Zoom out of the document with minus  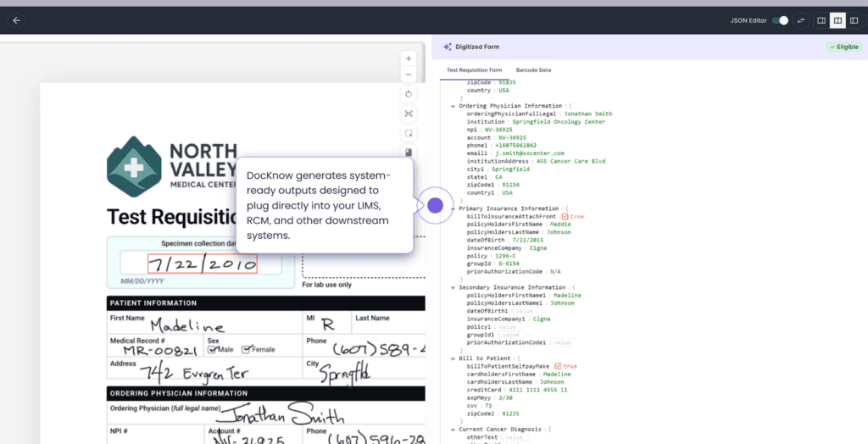tap(409, 75)
